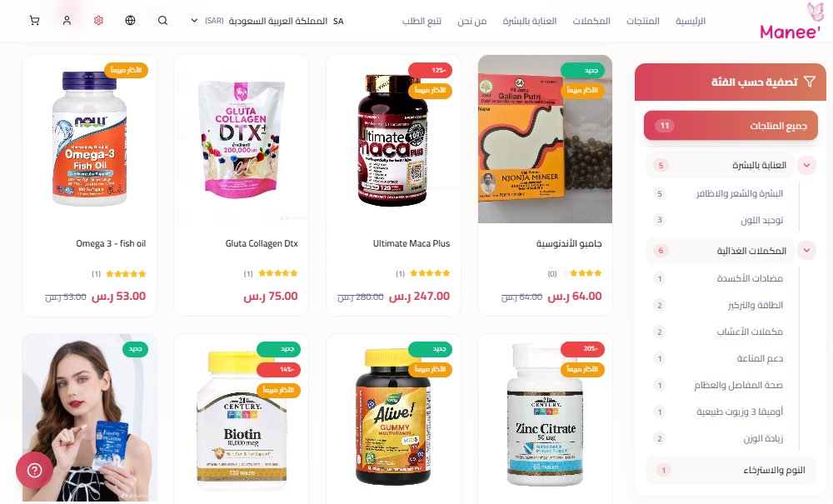Select النوم والاسترخاء category

[731, 470]
